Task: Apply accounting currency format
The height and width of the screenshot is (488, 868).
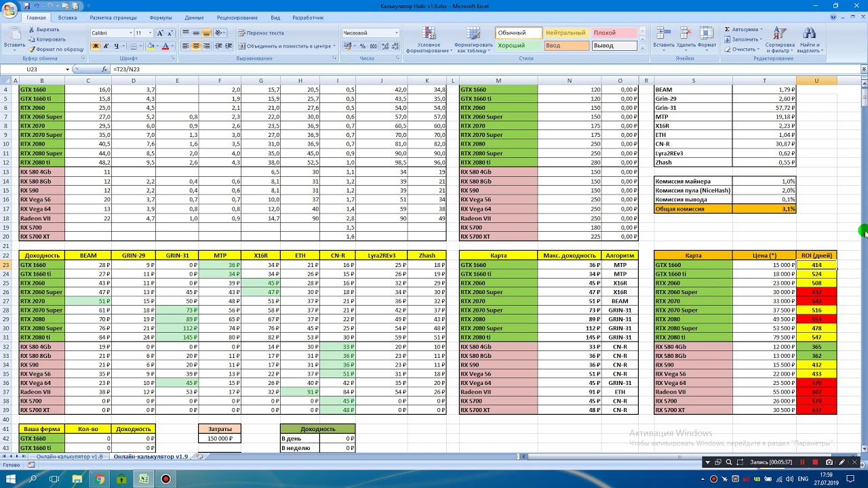Action: point(348,46)
